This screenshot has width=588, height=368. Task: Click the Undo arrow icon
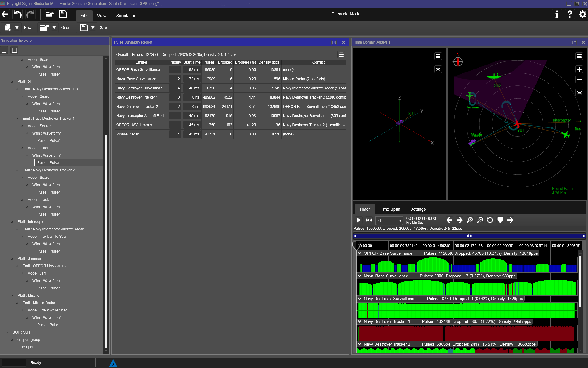(x=18, y=14)
